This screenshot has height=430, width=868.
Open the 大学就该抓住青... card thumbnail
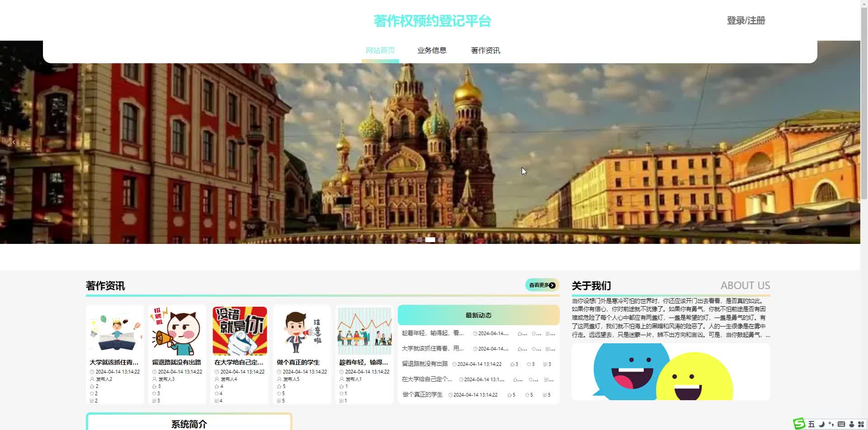pos(115,332)
